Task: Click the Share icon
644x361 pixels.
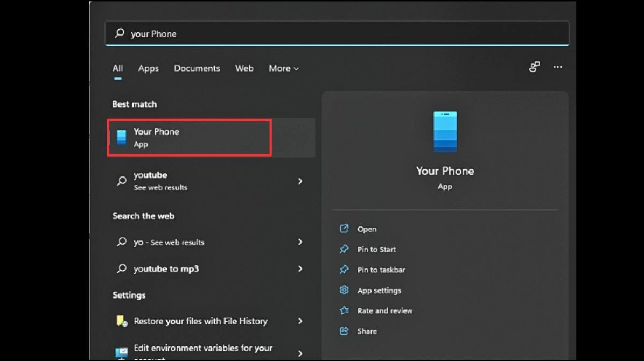Action: [x=344, y=331]
